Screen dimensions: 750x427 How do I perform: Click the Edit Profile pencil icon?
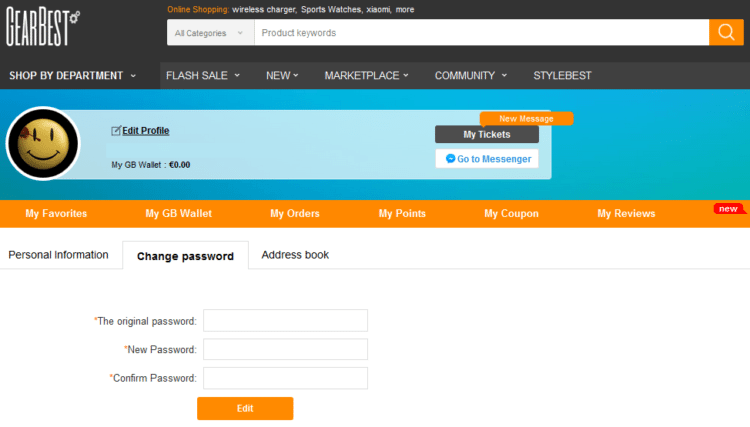116,131
